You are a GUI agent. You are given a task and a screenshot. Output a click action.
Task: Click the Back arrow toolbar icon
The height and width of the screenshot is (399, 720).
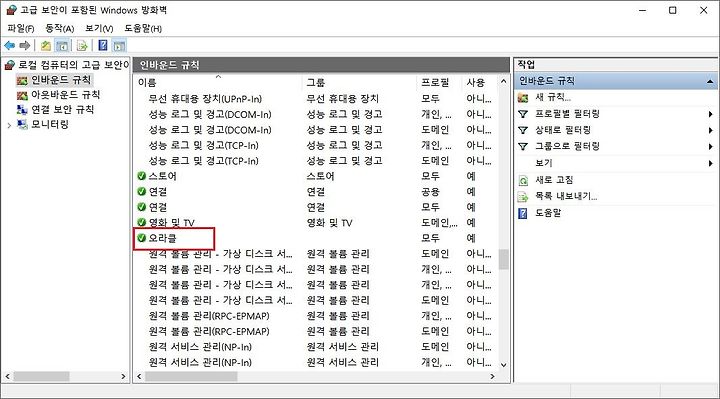9,45
